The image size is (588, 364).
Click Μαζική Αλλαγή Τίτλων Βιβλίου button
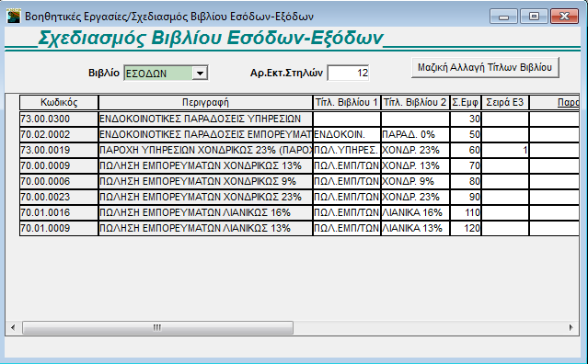485,67
